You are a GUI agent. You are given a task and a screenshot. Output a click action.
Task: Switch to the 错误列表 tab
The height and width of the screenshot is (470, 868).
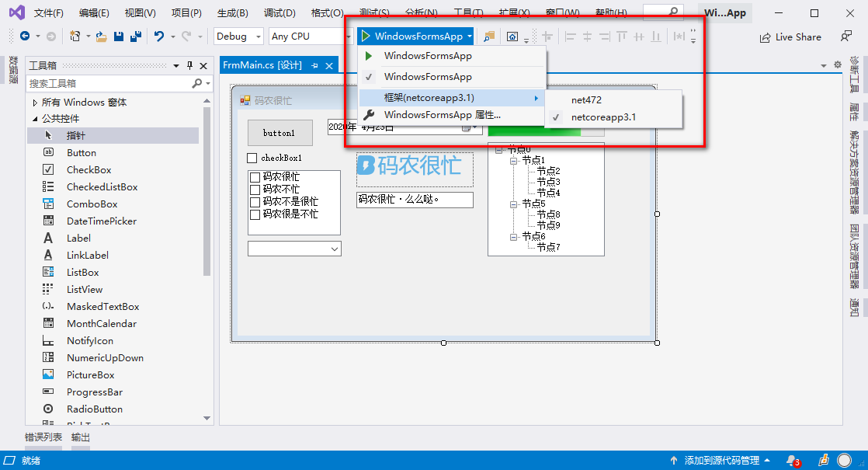pos(43,437)
